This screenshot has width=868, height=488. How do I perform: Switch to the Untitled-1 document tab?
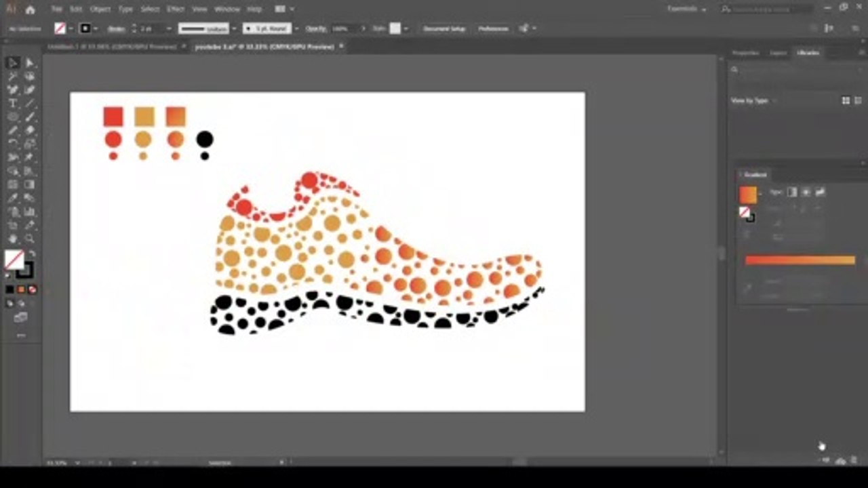[x=111, y=47]
